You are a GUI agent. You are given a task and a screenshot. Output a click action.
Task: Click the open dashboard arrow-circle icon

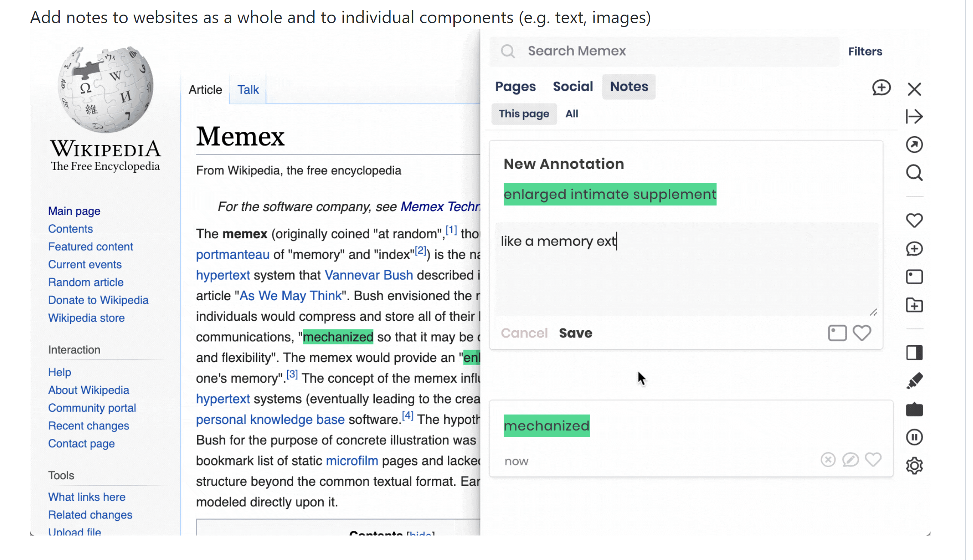[x=914, y=145]
